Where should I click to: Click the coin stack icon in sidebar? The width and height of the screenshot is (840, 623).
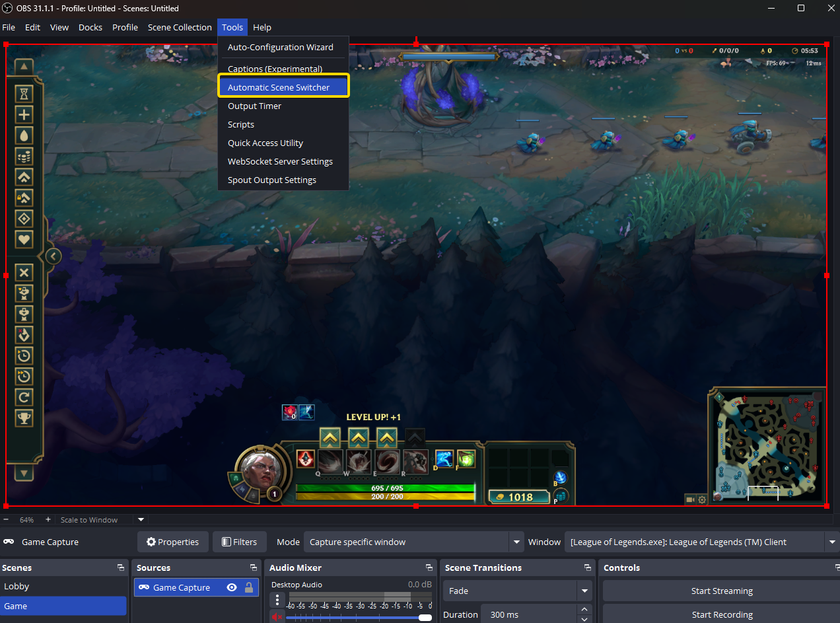(24, 156)
